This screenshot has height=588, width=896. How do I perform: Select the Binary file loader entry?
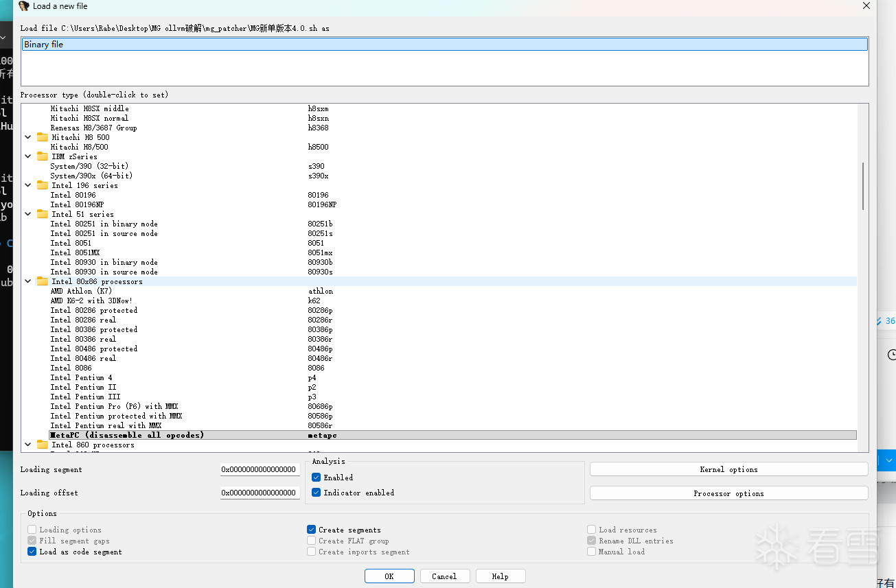445,45
